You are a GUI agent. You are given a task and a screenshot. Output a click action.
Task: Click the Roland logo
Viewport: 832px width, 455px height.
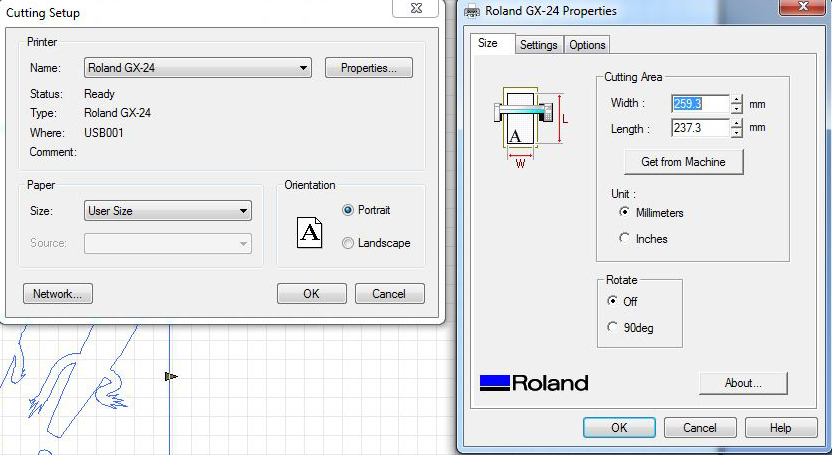(534, 383)
